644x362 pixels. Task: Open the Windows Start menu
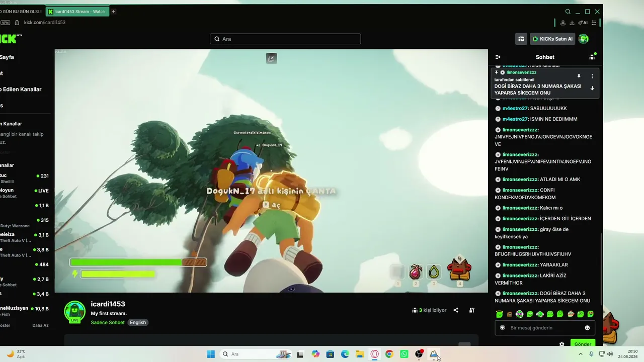coord(211,354)
